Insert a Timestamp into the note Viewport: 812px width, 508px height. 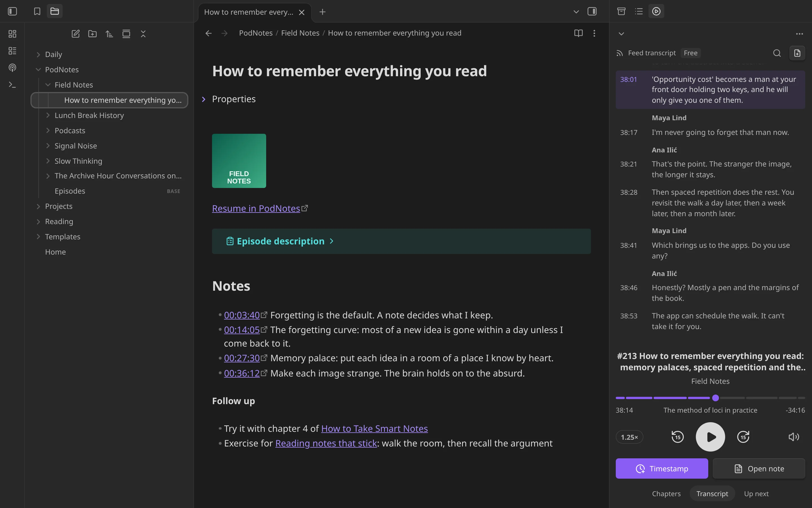click(662, 469)
